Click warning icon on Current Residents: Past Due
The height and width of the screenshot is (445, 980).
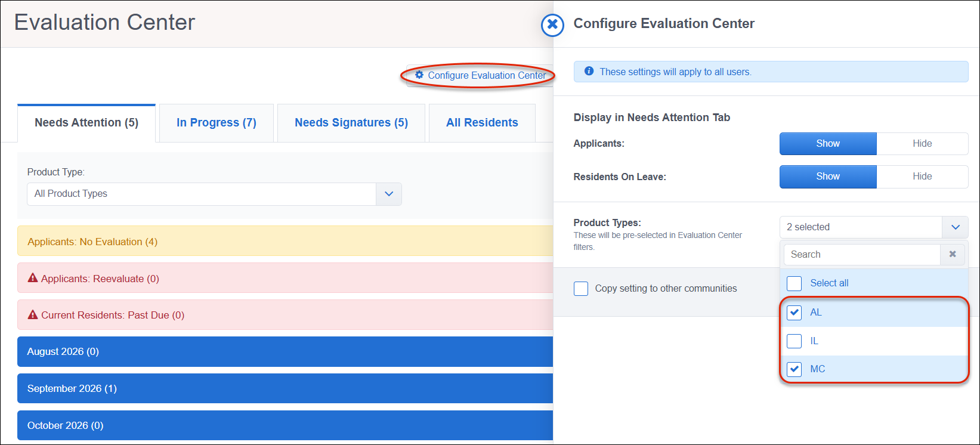[x=33, y=314]
